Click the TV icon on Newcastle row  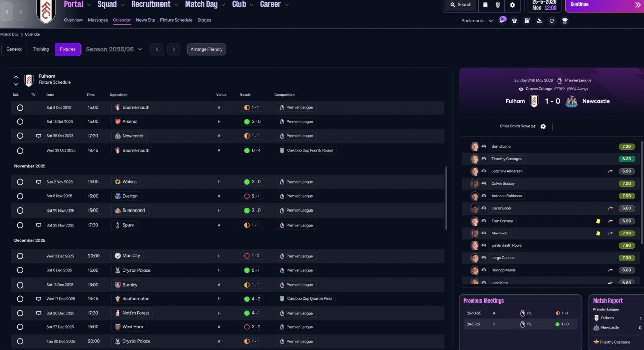click(x=38, y=136)
